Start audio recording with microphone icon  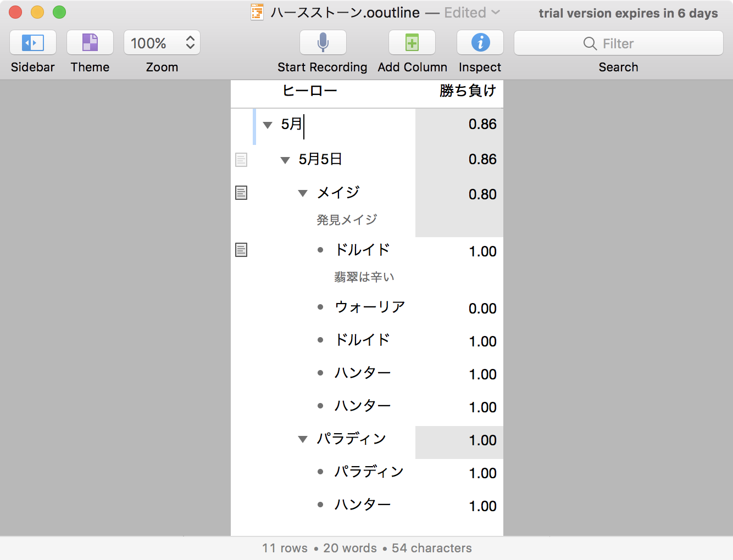pyautogui.click(x=323, y=43)
